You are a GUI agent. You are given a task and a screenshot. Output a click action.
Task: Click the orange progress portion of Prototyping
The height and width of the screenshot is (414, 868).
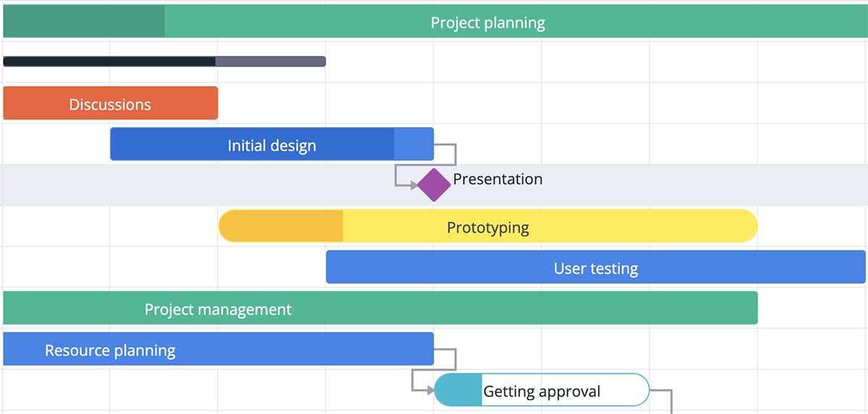281,226
